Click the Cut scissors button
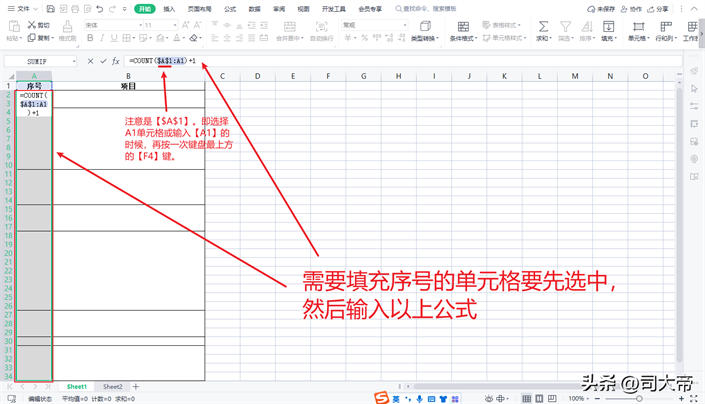Screen dimensions: 705x404 click(x=37, y=25)
